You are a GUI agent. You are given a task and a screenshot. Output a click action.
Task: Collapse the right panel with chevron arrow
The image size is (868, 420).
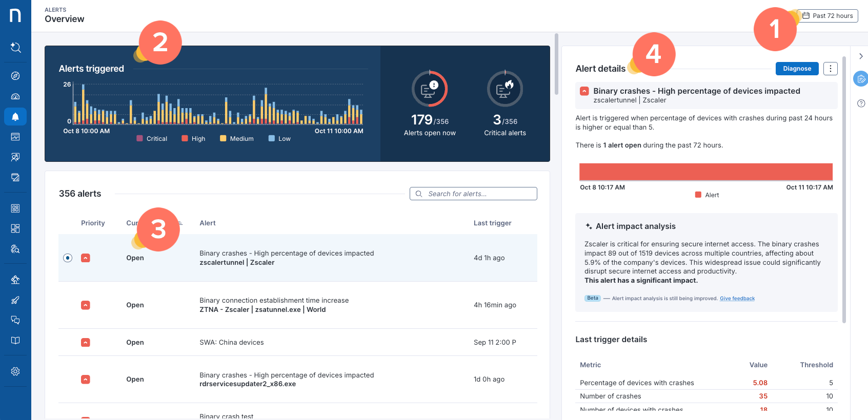coord(861,56)
